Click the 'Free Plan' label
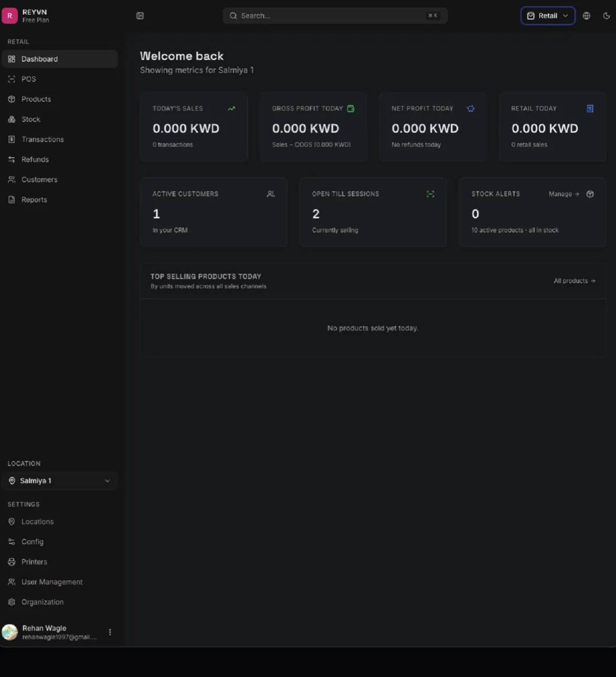This screenshot has height=677, width=616. pos(36,20)
